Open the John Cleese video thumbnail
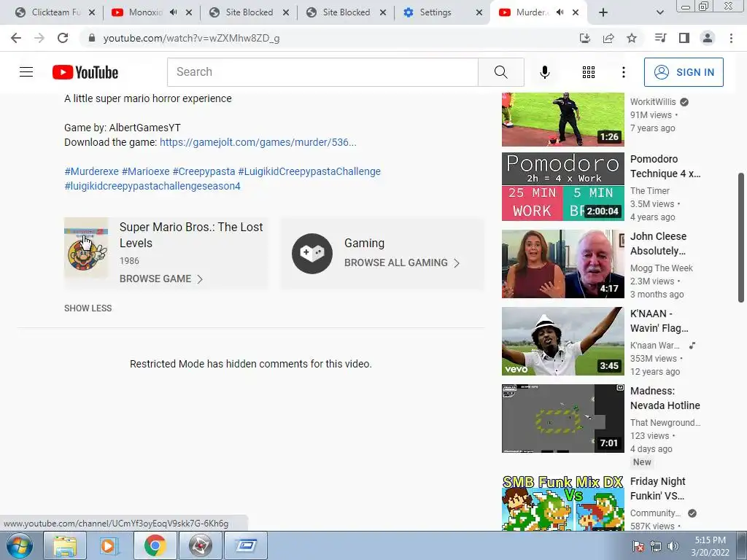This screenshot has height=560, width=747. coord(562,264)
